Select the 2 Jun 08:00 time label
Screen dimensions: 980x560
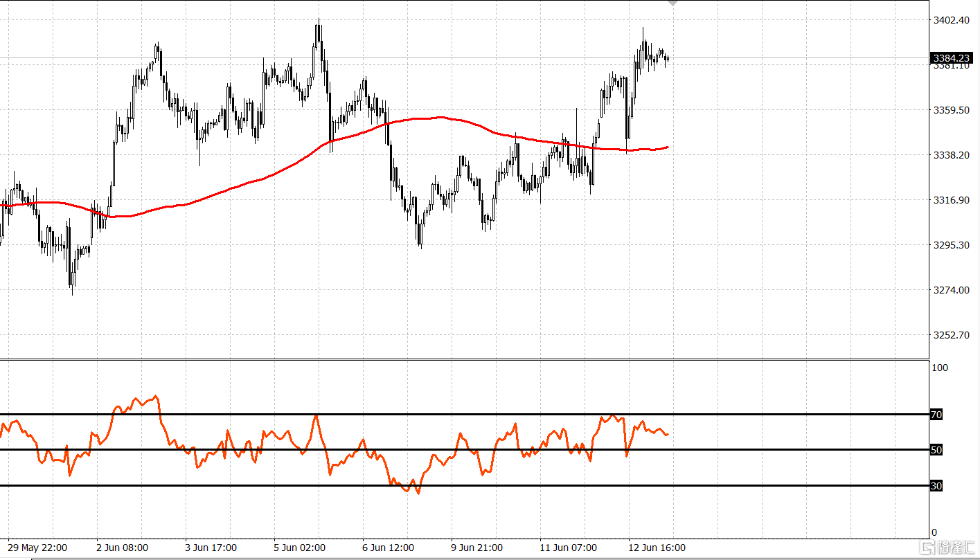[122, 548]
